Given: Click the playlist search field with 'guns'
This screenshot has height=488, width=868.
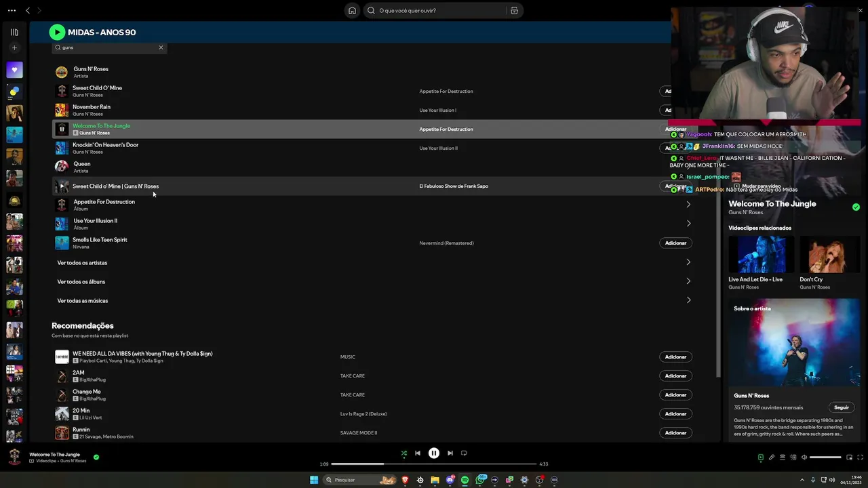Looking at the screenshot, I should 109,47.
